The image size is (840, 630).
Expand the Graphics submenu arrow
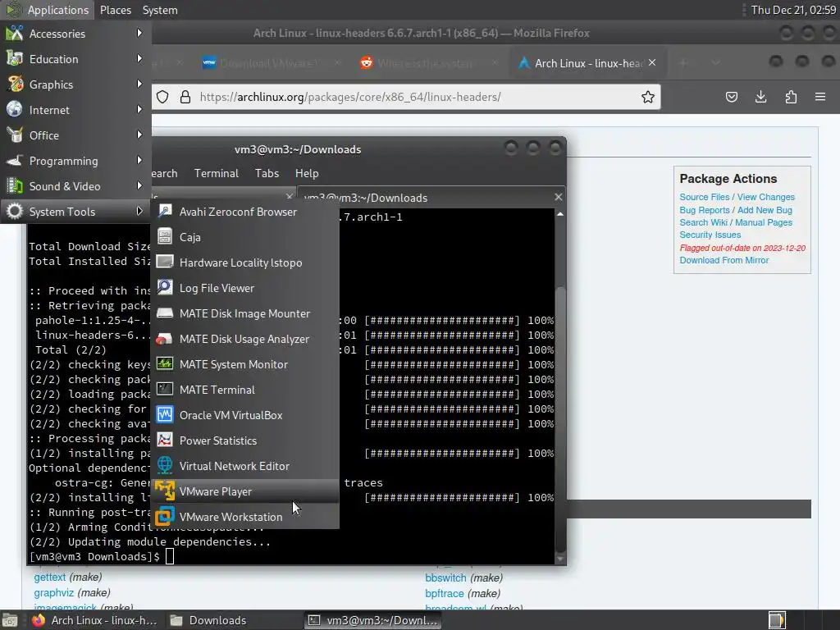click(x=139, y=84)
